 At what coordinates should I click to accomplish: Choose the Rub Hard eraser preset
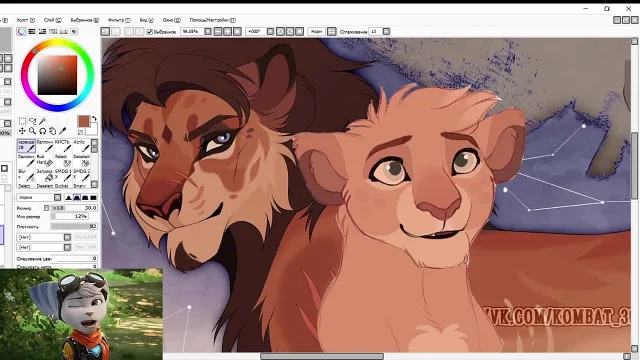pos(45,160)
